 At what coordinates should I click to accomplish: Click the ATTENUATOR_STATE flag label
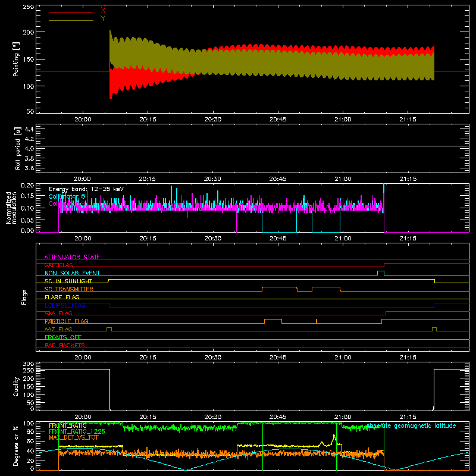pyautogui.click(x=72, y=257)
